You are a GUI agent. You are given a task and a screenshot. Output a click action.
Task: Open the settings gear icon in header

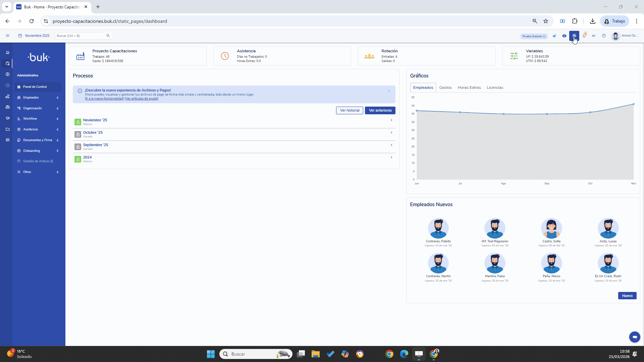point(574,36)
